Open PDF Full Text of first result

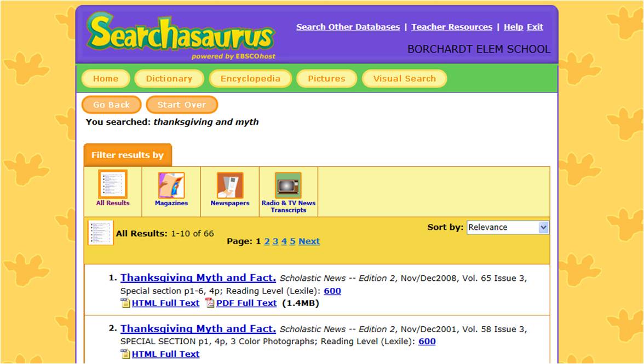(x=246, y=303)
